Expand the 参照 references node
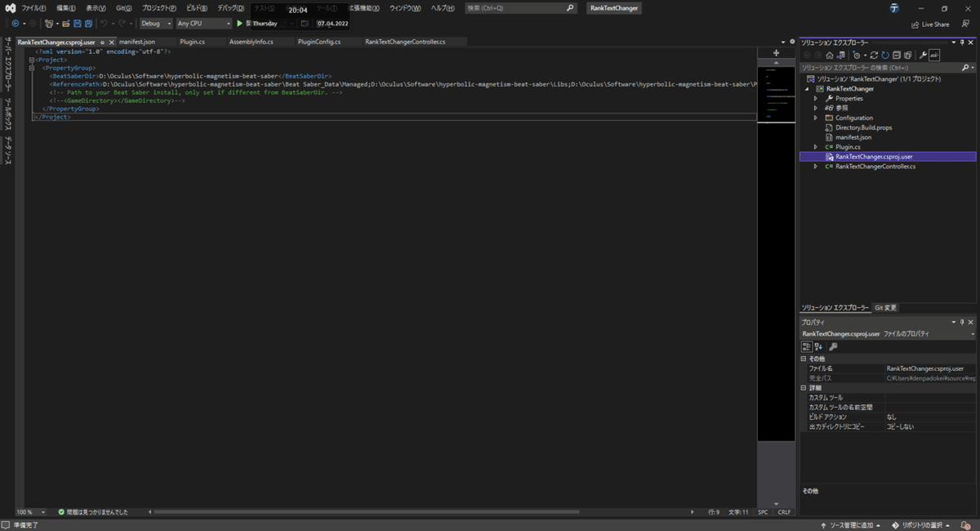 pyautogui.click(x=815, y=108)
